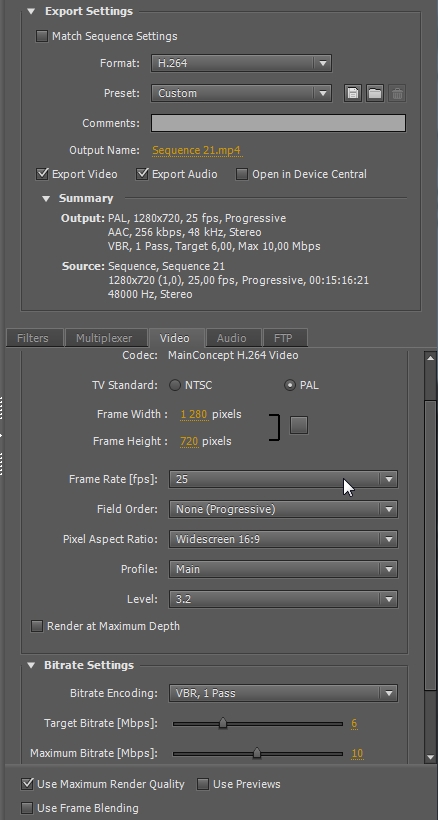This screenshot has height=820, width=438.
Task: Enable Open in Device Central
Action: click(241, 174)
